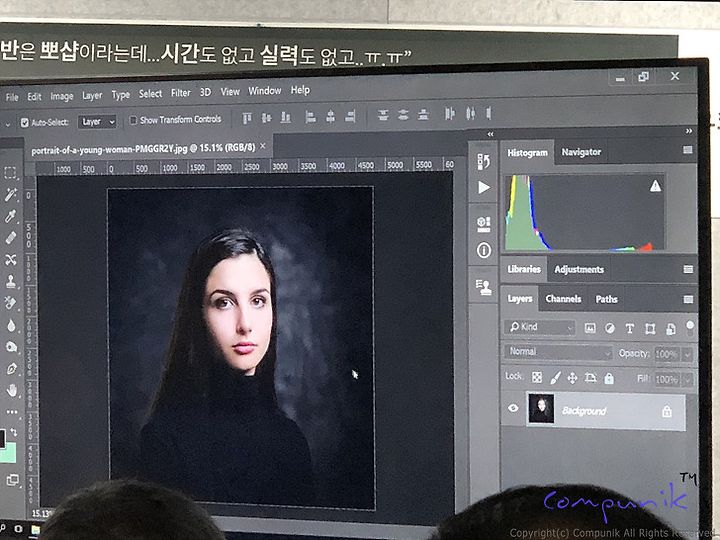The image size is (720, 540).
Task: Select the Rectangular Marquee tool
Action: coord(10,173)
